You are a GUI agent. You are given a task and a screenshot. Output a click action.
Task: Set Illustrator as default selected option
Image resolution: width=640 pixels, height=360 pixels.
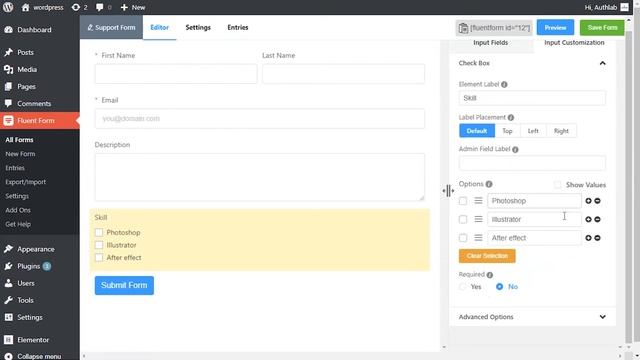pos(463,219)
